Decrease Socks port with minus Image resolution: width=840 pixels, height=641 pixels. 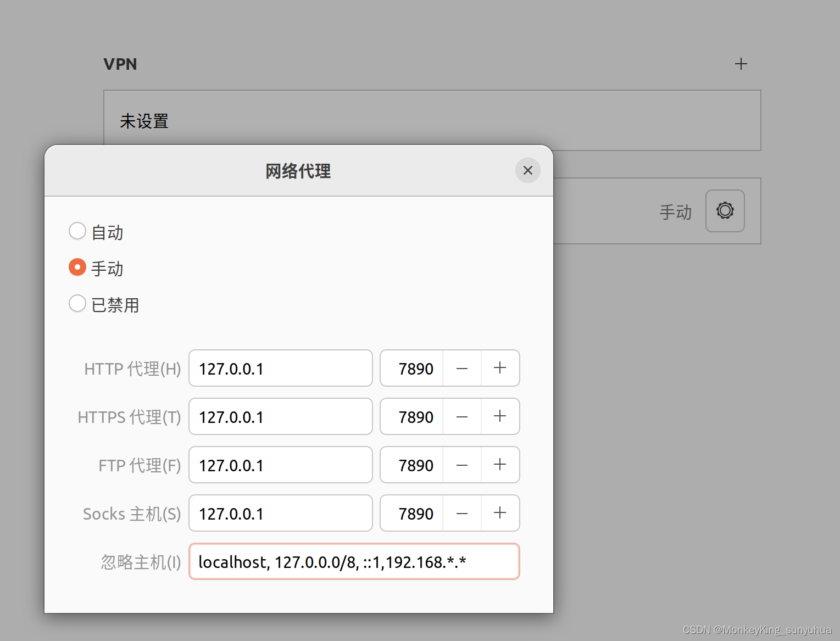pos(462,513)
